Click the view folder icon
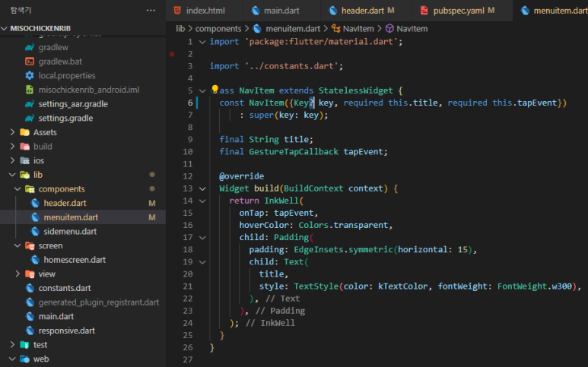 pos(30,274)
